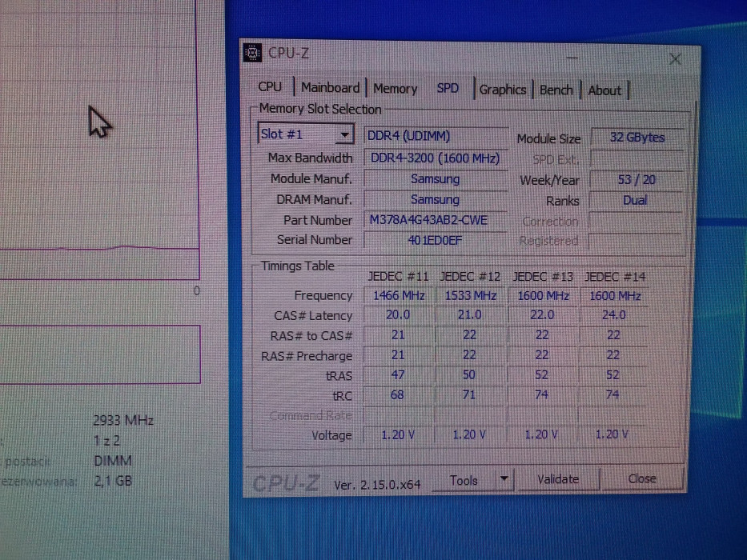Click the CAS# Latency 22.0 cell

click(542, 315)
